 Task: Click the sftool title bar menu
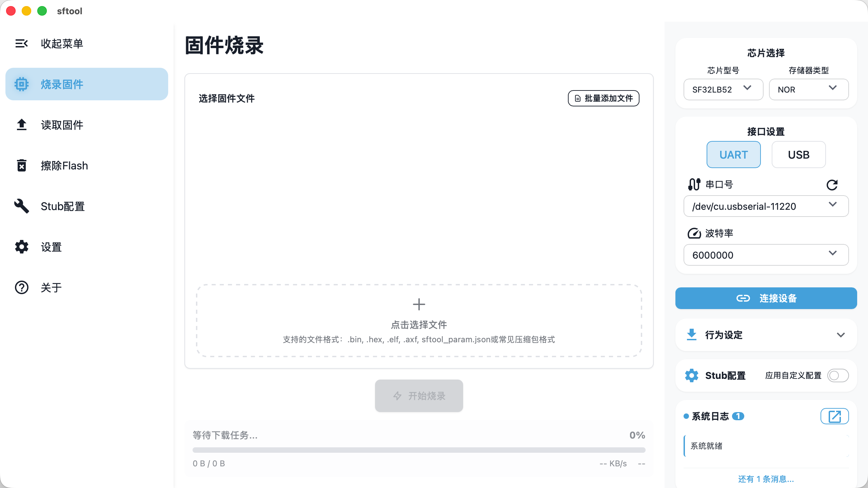point(69,11)
